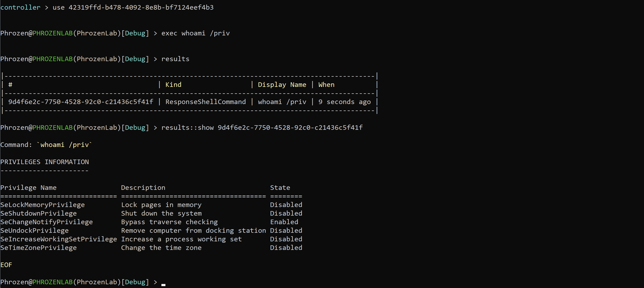Click 'Shut down the system' description

tap(161, 213)
